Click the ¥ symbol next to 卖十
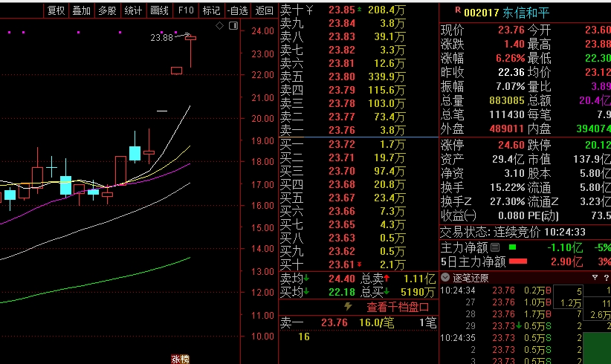The width and height of the screenshot is (611, 364). coord(310,10)
